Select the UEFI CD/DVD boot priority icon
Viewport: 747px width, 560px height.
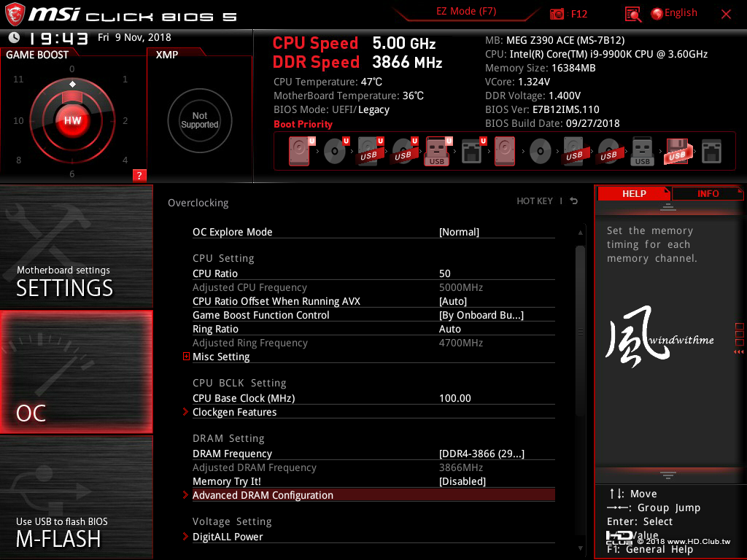tap(336, 152)
